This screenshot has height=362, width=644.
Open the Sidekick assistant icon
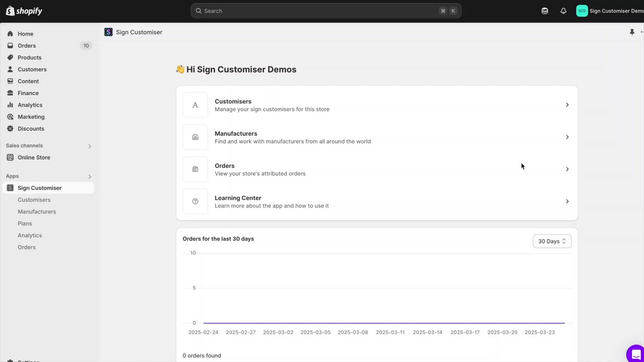coord(545,11)
